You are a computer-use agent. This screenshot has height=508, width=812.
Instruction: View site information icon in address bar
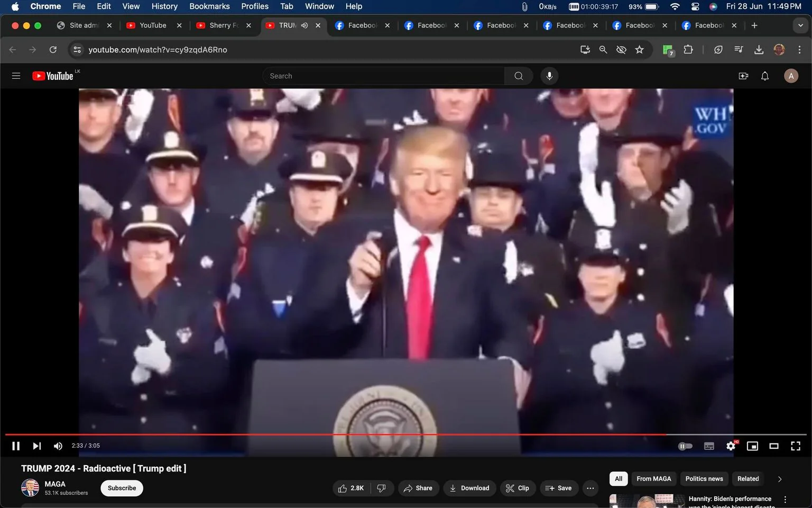click(77, 49)
